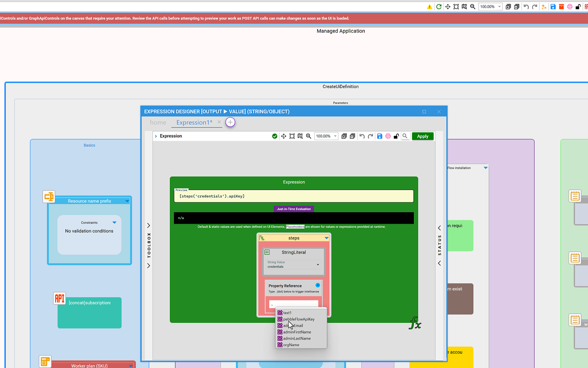
Task: Switch to the home tab
Action: (x=158, y=123)
